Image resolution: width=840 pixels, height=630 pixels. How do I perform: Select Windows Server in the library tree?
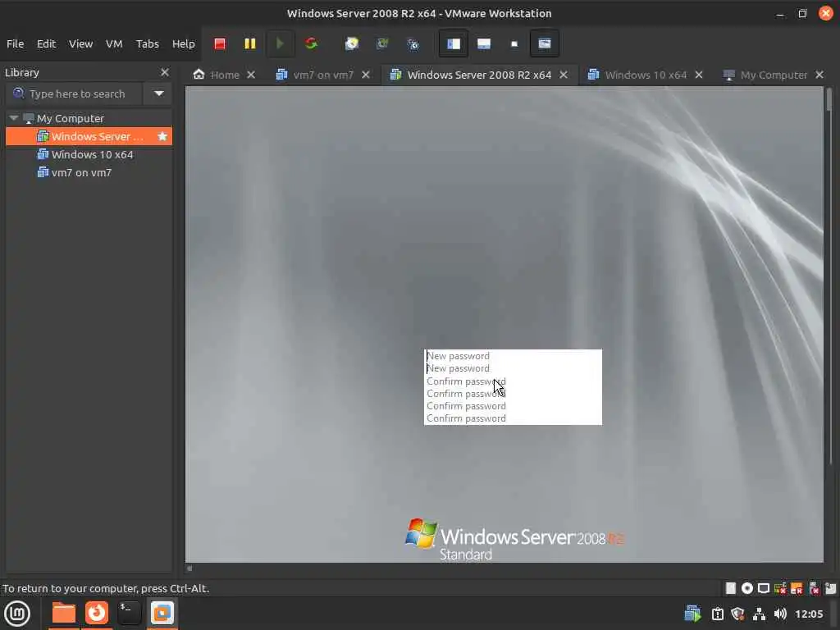[x=89, y=137]
